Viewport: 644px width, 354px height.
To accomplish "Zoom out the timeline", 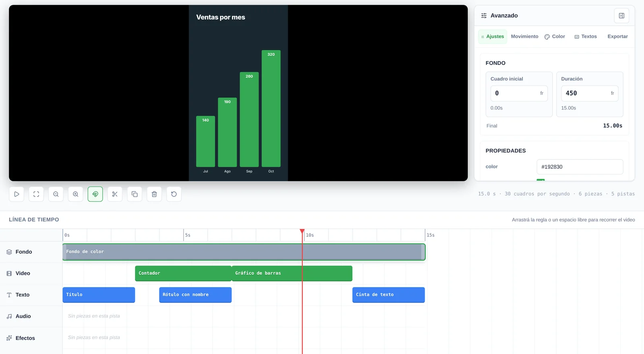I will click(x=56, y=194).
